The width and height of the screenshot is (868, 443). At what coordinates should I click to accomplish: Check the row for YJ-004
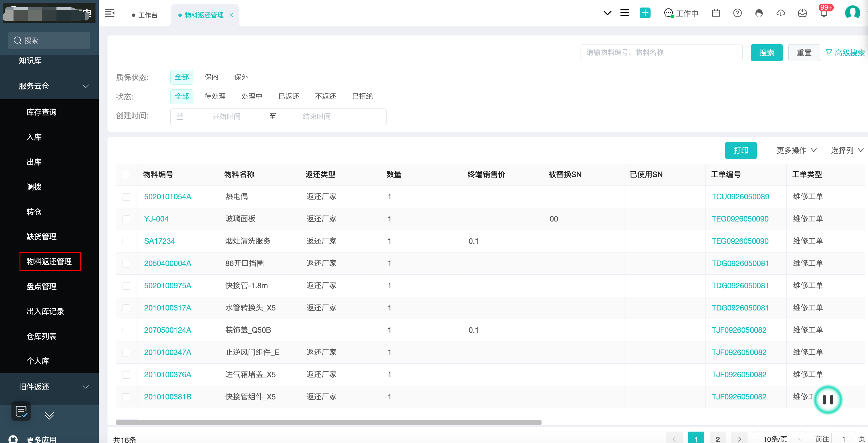(126, 219)
